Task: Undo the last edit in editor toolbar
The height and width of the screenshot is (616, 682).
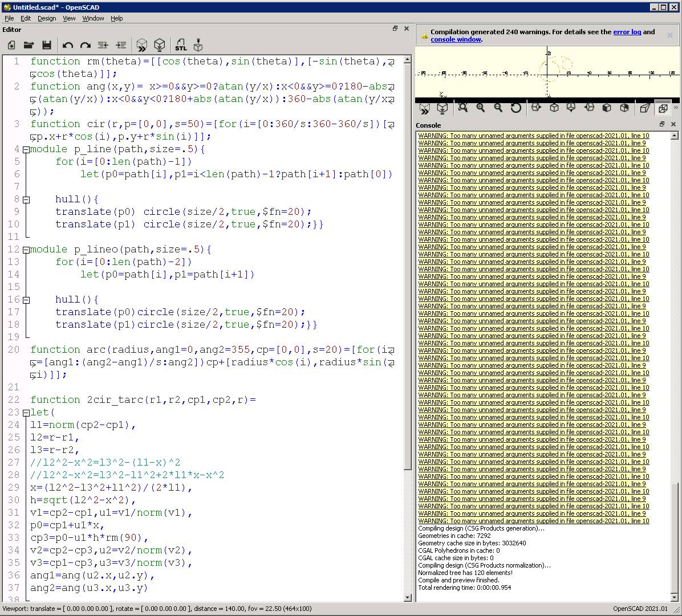Action: click(x=68, y=45)
